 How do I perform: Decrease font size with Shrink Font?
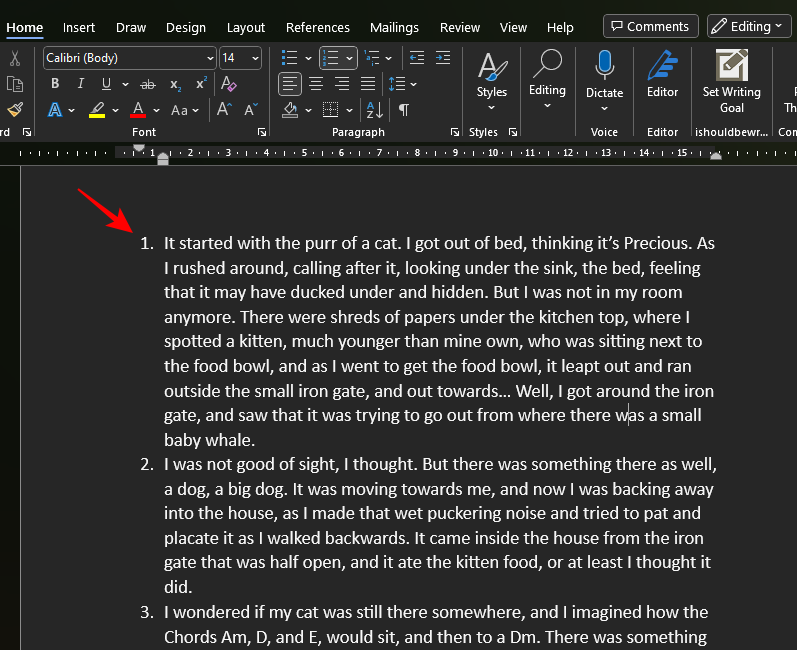(x=251, y=109)
